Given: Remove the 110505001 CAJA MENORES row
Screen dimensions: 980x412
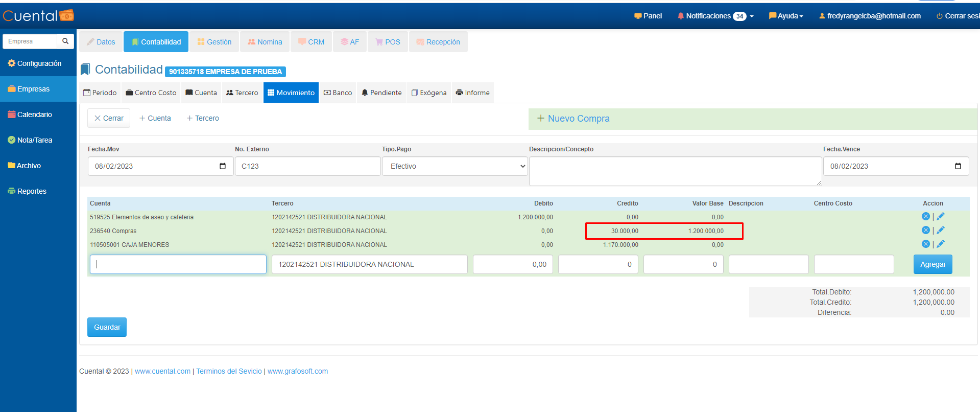Looking at the screenshot, I should [x=925, y=244].
